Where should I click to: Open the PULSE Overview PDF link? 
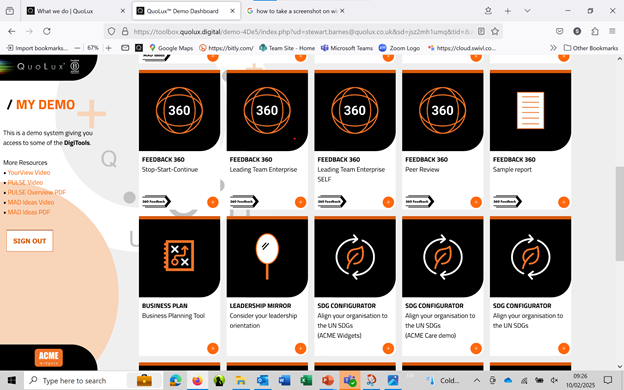37,192
